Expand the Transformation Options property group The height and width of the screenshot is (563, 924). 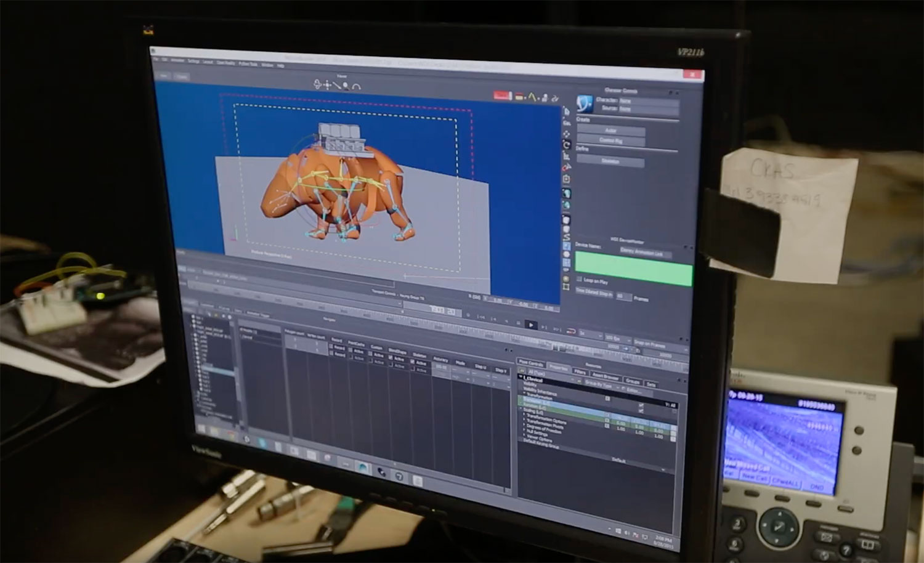(x=524, y=414)
